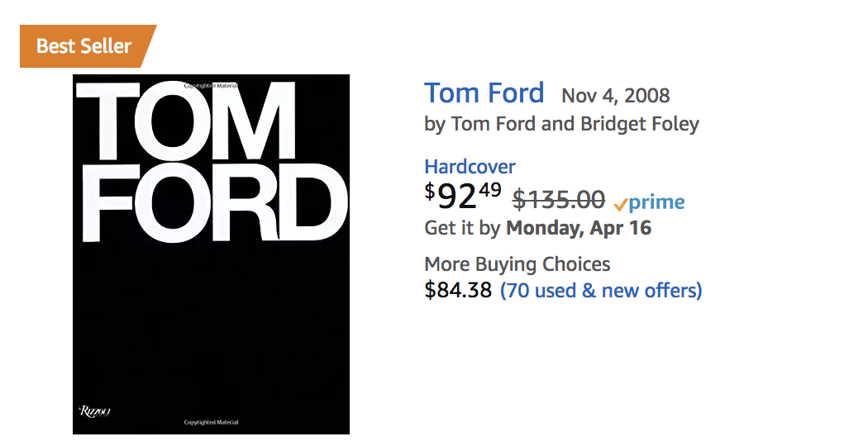Click the author name Tom Ford in byline
868x446 pixels.
pyautogui.click(x=494, y=124)
